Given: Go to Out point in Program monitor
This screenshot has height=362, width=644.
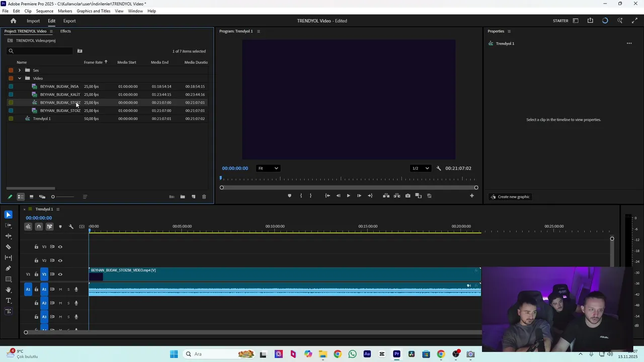Looking at the screenshot, I should pos(370,196).
